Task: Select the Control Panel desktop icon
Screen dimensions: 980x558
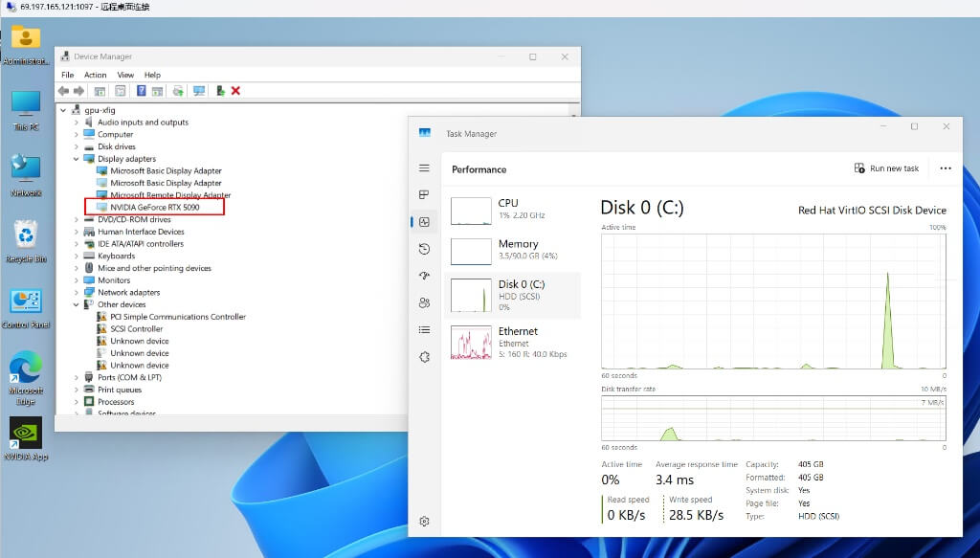Action: tap(26, 309)
